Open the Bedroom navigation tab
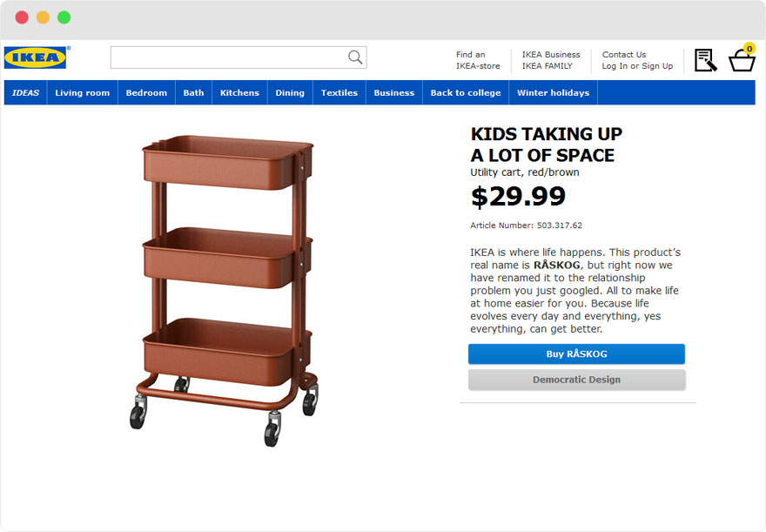Image resolution: width=766 pixels, height=532 pixels. coord(145,92)
